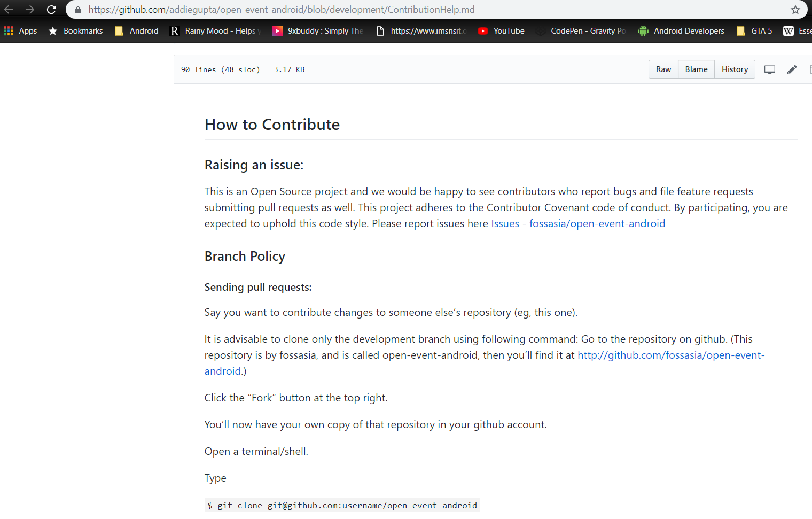812x519 pixels.
Task: Open the imsnsit bookmark
Action: pos(421,31)
